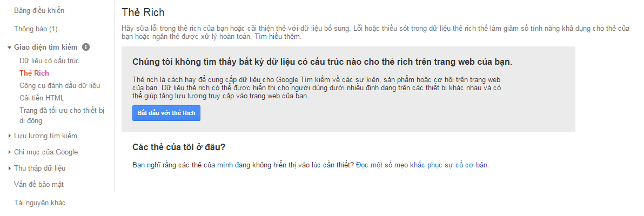
Task: Follow the Tìm hiểu thêm link
Action: tap(277, 37)
